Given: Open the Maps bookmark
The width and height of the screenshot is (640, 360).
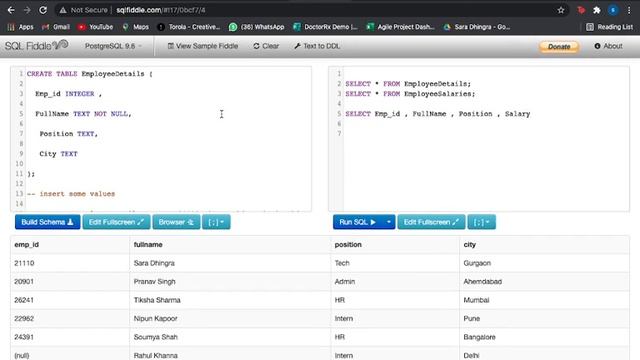Looking at the screenshot, I should tap(136, 27).
